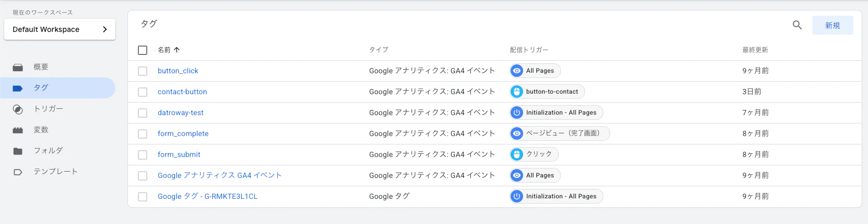Open the フォルダ section
Screen dimensions: 868x224
click(58, 151)
